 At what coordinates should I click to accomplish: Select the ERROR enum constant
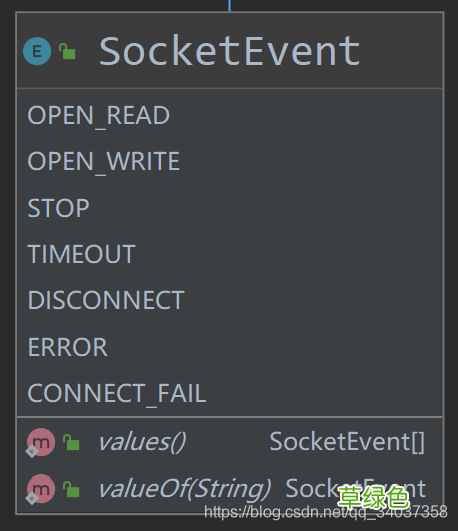pos(67,347)
